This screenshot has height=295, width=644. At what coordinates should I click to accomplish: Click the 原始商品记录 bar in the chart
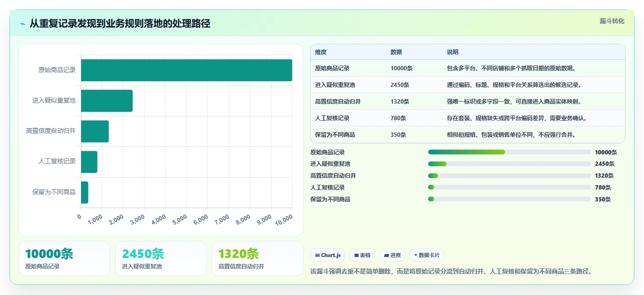pyautogui.click(x=186, y=70)
